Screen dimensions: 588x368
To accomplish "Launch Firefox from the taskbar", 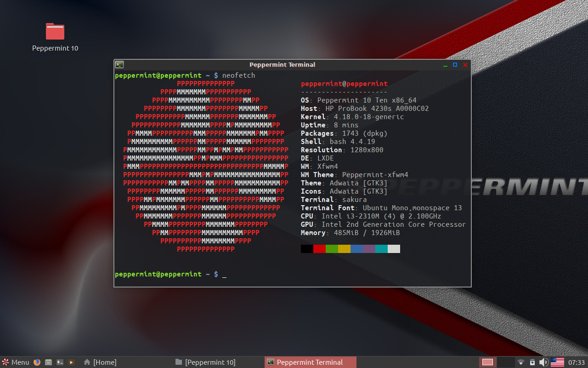I will (x=36, y=362).
